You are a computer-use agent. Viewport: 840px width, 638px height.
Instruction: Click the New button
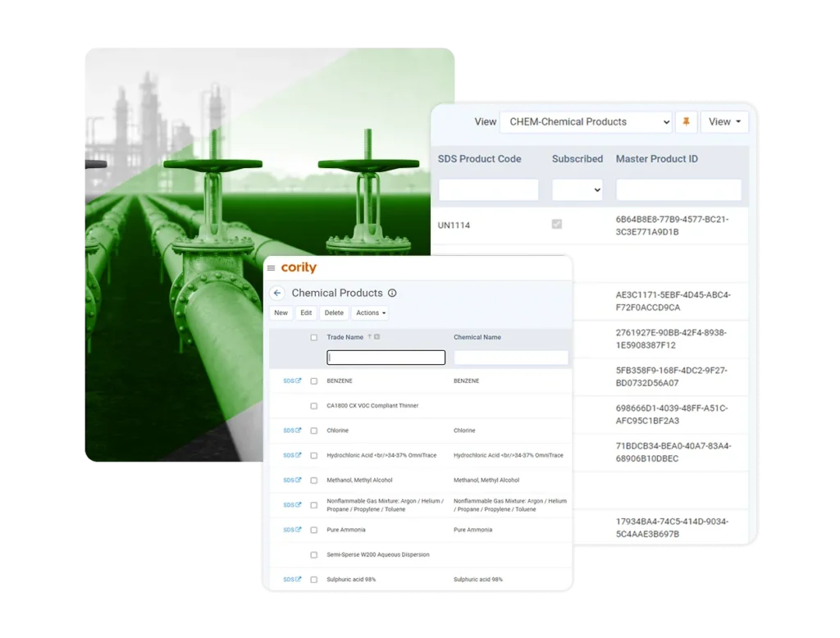click(281, 312)
